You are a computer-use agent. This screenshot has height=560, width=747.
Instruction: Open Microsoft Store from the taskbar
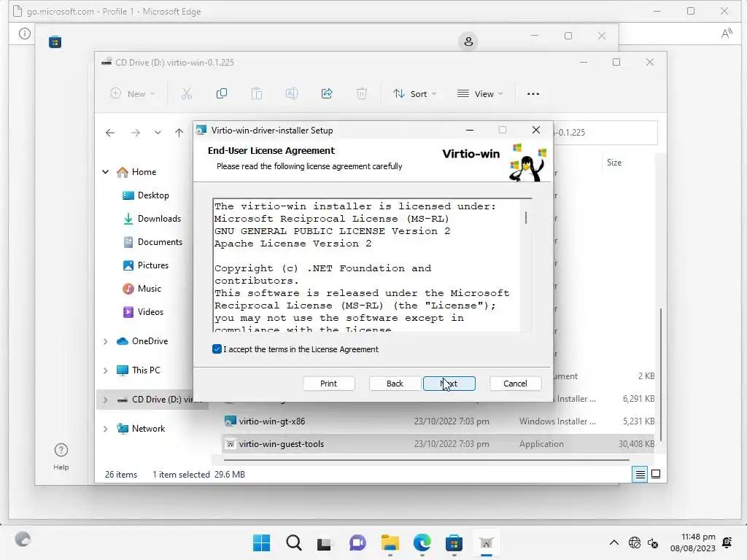454,542
